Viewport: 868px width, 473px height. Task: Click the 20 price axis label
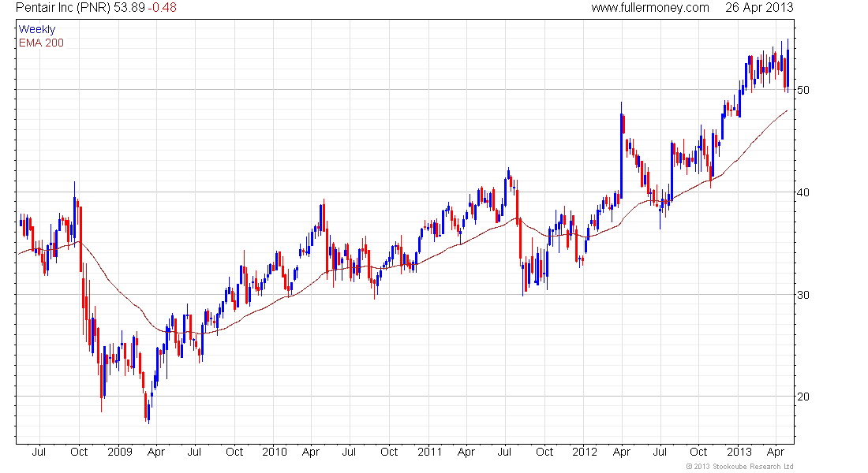(803, 397)
